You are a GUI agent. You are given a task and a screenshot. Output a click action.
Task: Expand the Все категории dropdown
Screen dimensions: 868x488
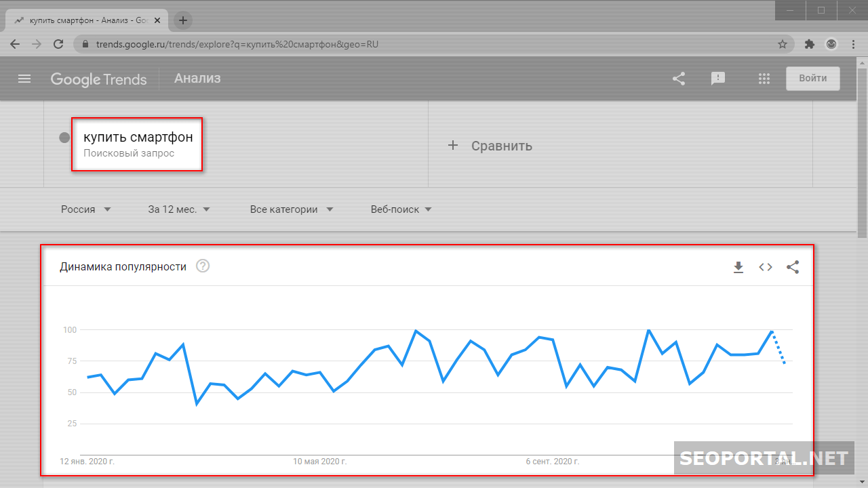click(x=292, y=209)
